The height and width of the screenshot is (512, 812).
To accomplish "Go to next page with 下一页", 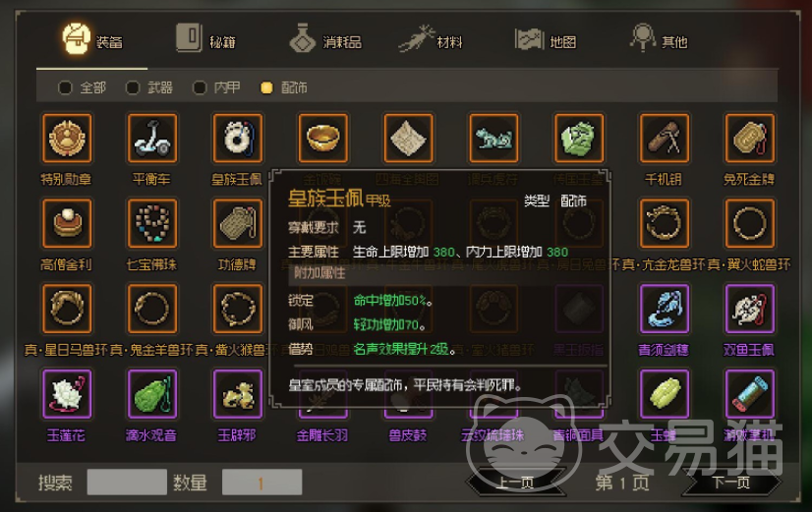I will (730, 483).
